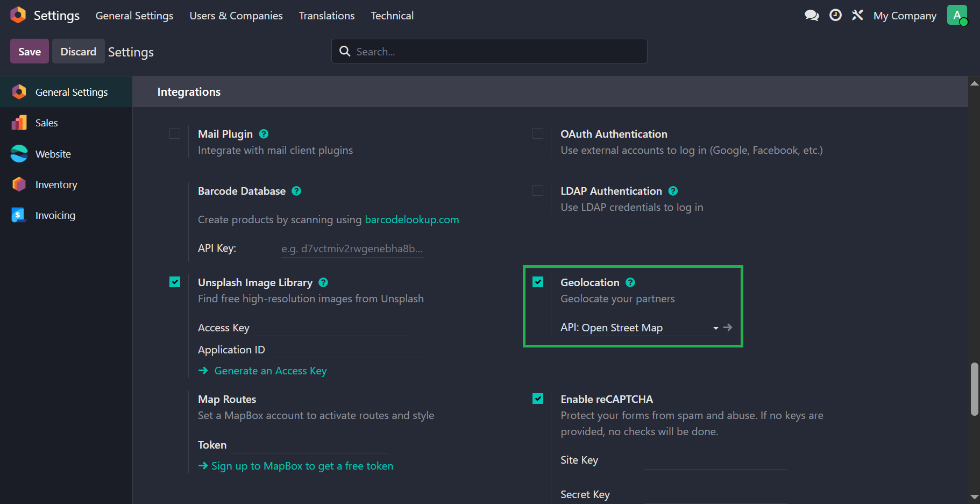Click the Unsplash Image Library help icon
This screenshot has width=980, height=504.
tap(323, 282)
